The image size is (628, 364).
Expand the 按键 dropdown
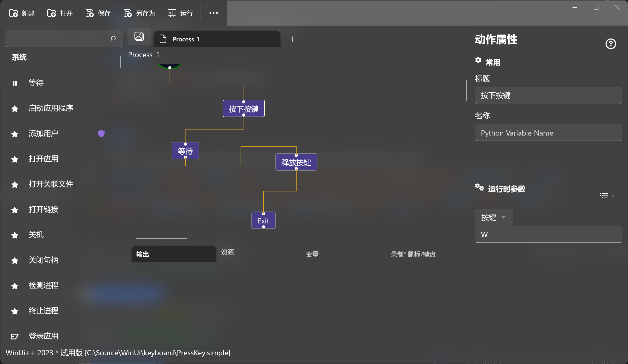(x=494, y=217)
